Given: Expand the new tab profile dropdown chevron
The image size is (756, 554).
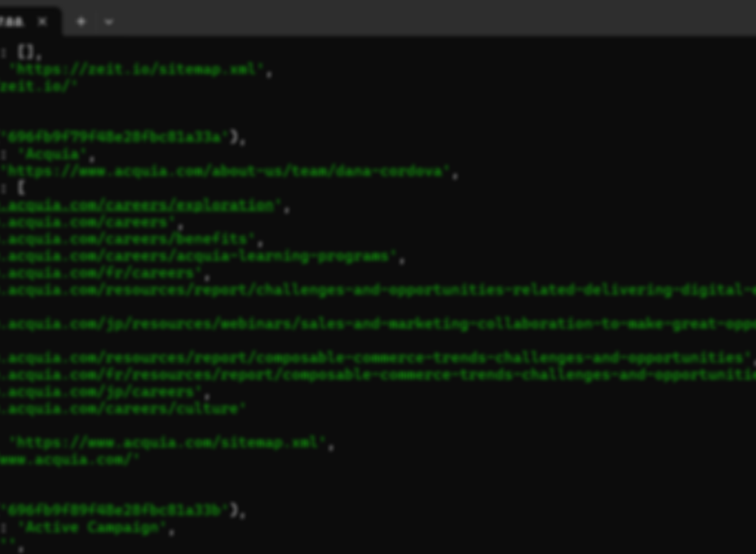Looking at the screenshot, I should click(109, 21).
